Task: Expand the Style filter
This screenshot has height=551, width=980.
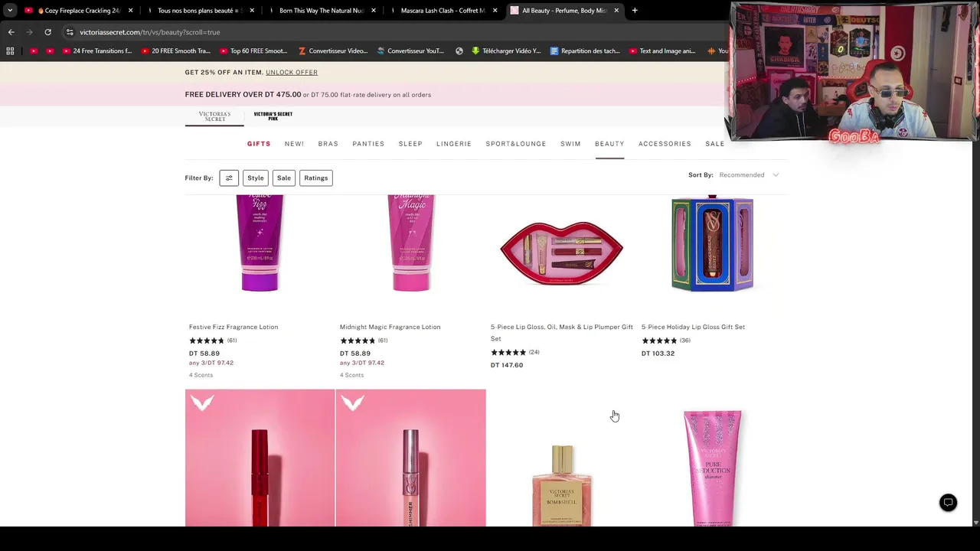Action: tap(256, 178)
